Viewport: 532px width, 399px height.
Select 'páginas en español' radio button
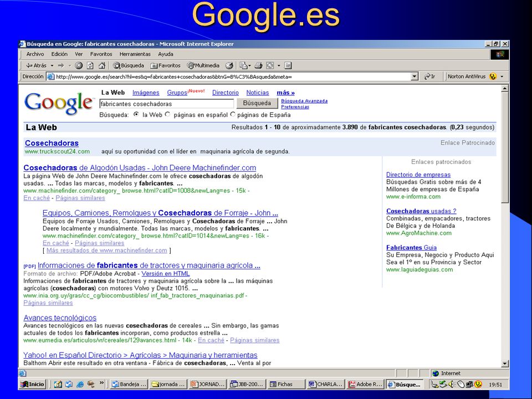(167, 114)
